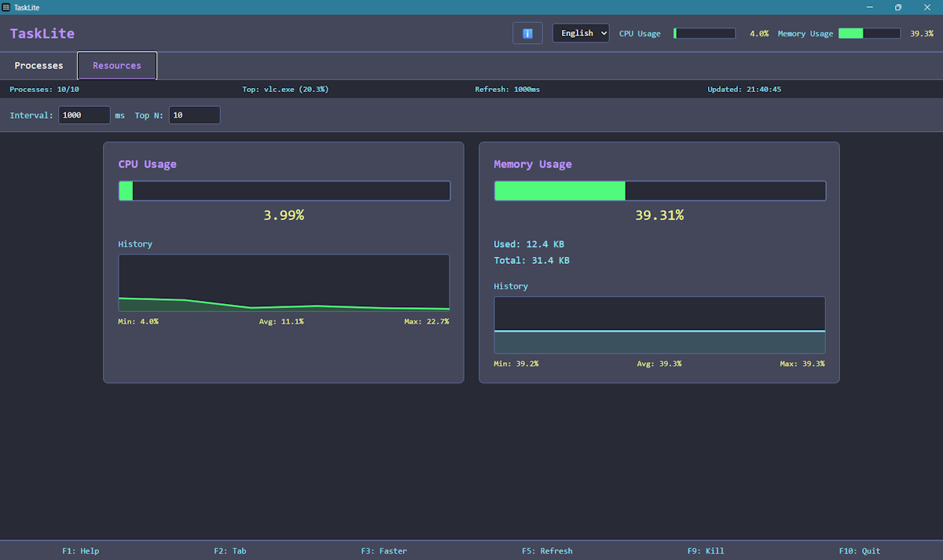Viewport: 943px width, 560px height.
Task: Click F9: Kill in the footer bar
Action: pyautogui.click(x=706, y=551)
